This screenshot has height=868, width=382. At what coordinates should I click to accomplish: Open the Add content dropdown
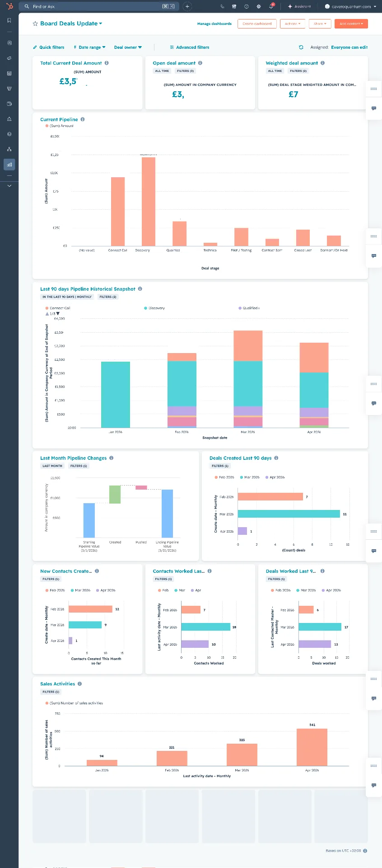tap(351, 24)
